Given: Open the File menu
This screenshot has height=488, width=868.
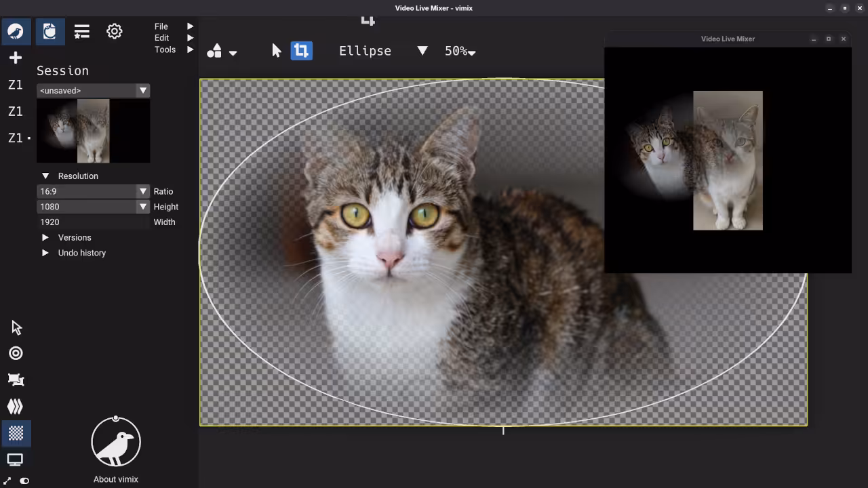Looking at the screenshot, I should pyautogui.click(x=163, y=26).
